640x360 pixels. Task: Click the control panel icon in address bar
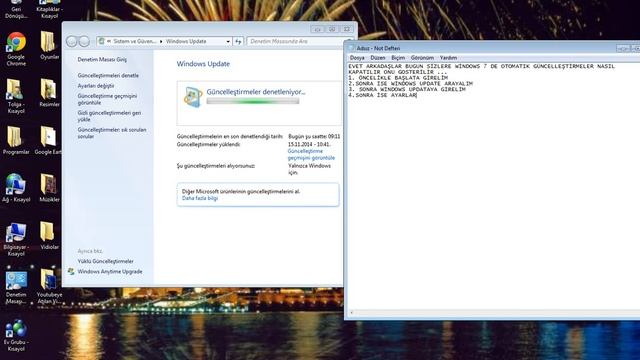pyautogui.click(x=102, y=41)
